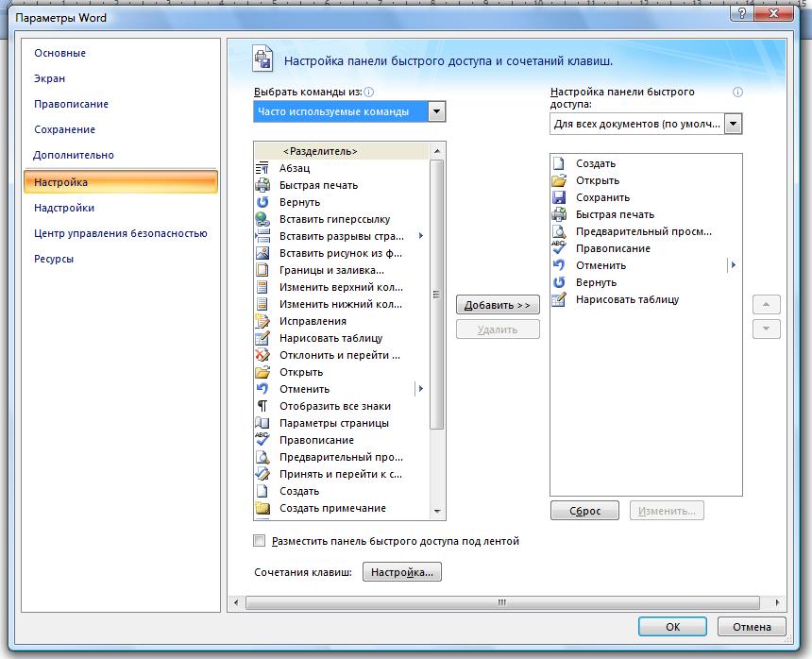Select the Изменить верхний колонтитул icon
Viewport: 812px width, 659px height.
(x=262, y=287)
